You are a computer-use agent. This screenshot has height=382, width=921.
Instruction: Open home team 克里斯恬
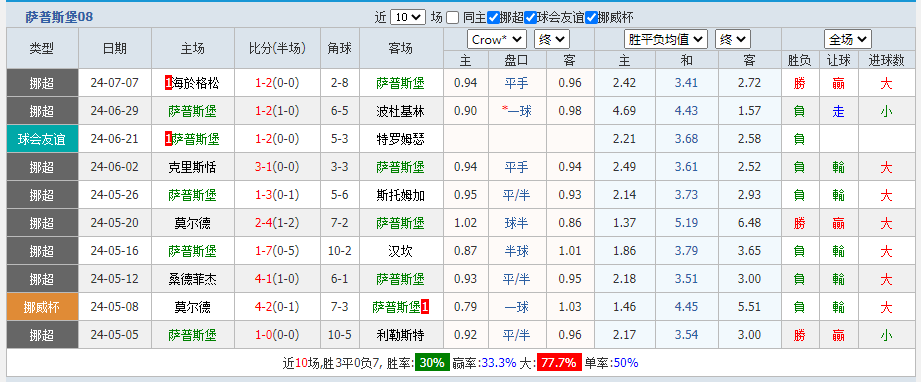[192, 167]
